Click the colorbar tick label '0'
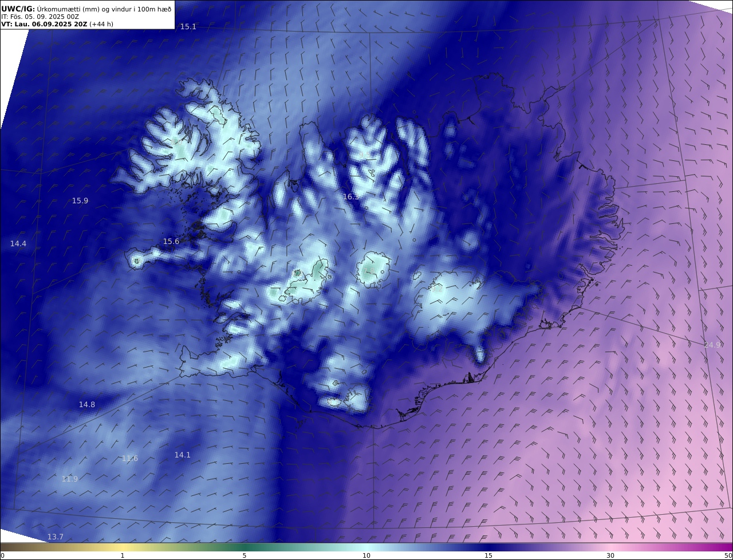The height and width of the screenshot is (560, 733). point(2,555)
